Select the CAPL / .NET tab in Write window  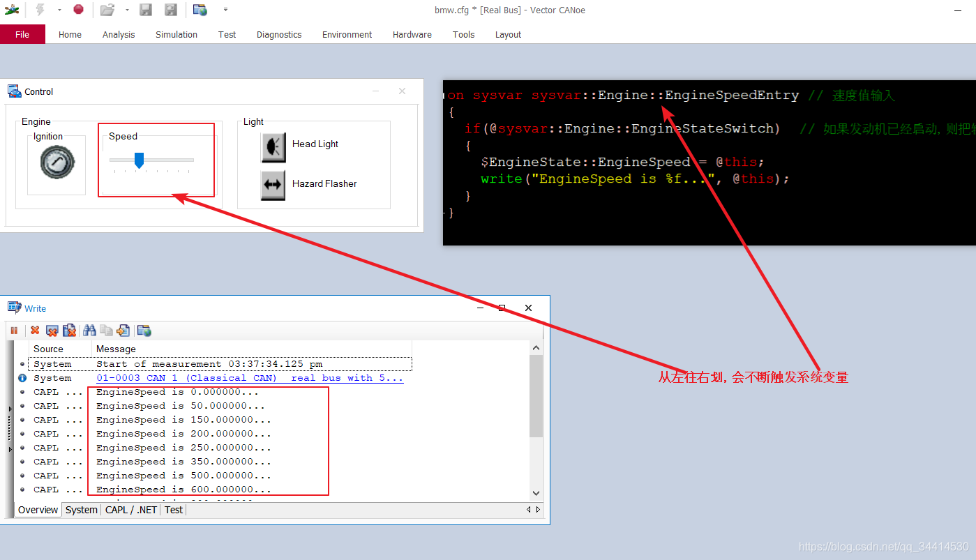click(131, 510)
